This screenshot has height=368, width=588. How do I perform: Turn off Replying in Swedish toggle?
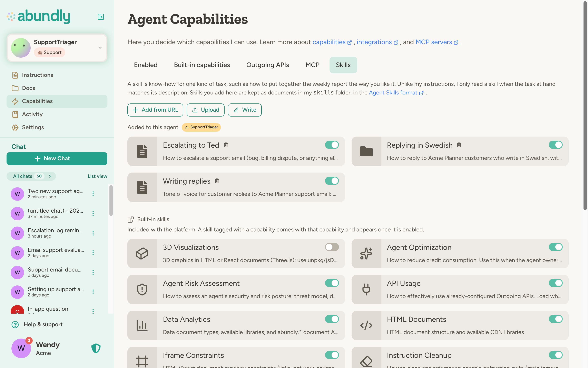[556, 145]
